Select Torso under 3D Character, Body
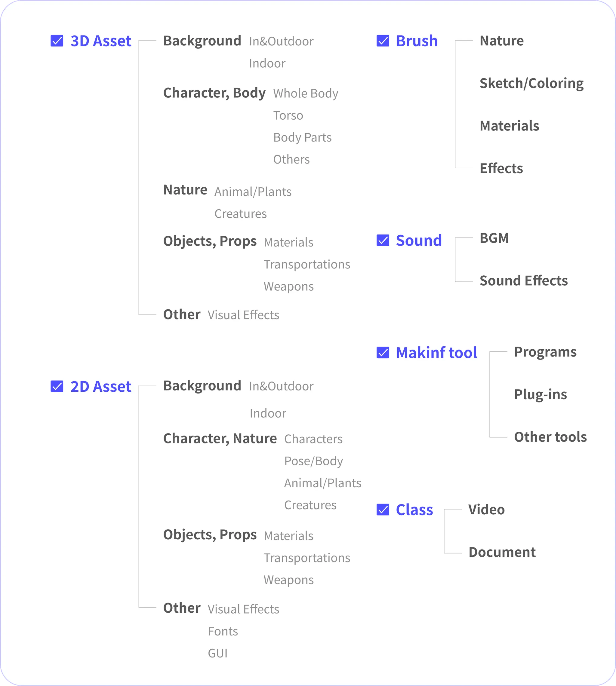Viewport: 616px width, 686px height. [288, 115]
